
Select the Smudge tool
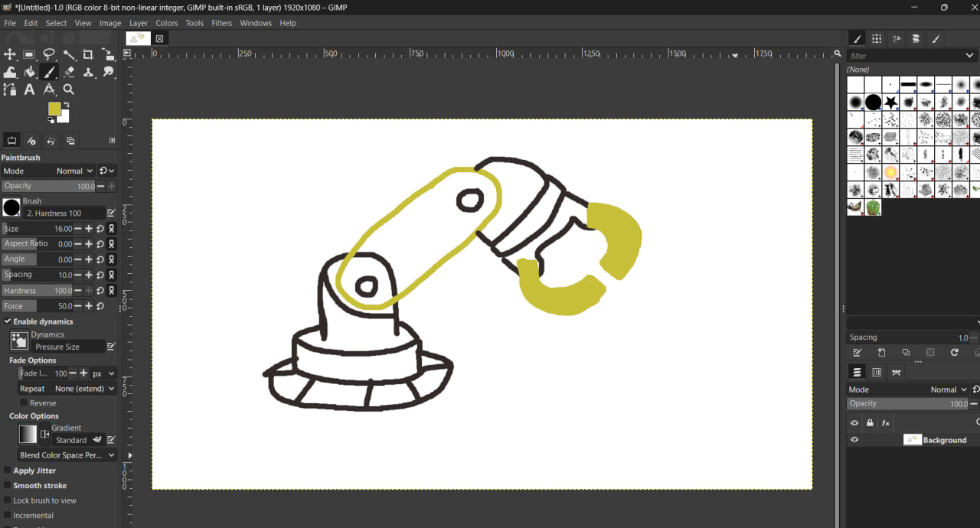tap(108, 72)
